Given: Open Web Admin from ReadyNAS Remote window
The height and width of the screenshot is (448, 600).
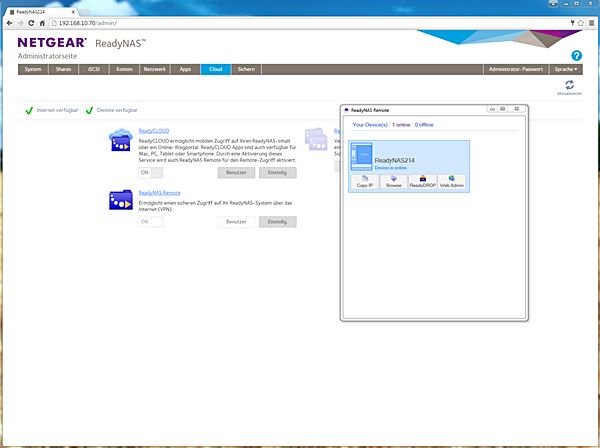Looking at the screenshot, I should pyautogui.click(x=452, y=182).
